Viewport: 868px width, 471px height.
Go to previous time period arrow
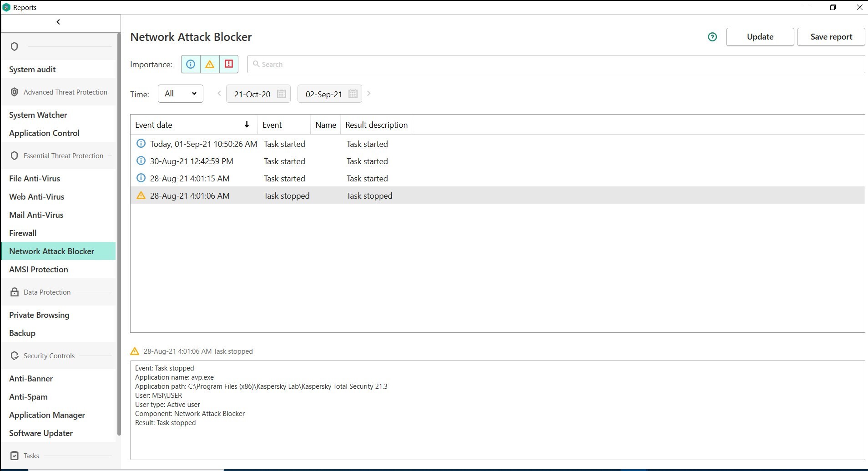point(219,93)
